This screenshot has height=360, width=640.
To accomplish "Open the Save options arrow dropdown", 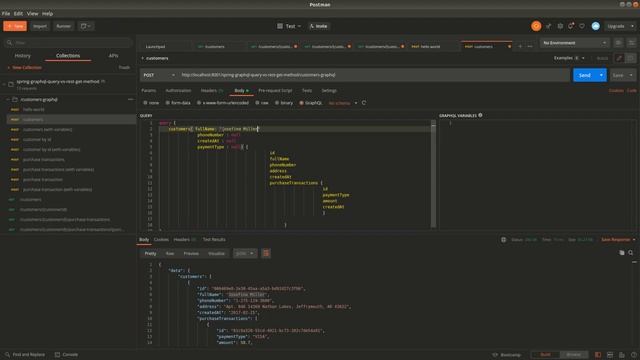I will tap(631, 75).
